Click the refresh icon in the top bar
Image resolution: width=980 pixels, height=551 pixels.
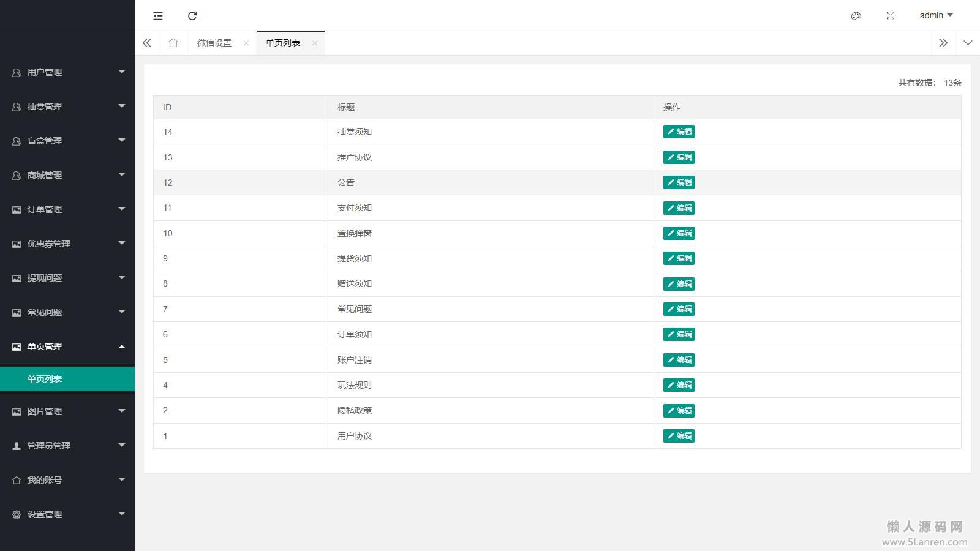pyautogui.click(x=192, y=16)
